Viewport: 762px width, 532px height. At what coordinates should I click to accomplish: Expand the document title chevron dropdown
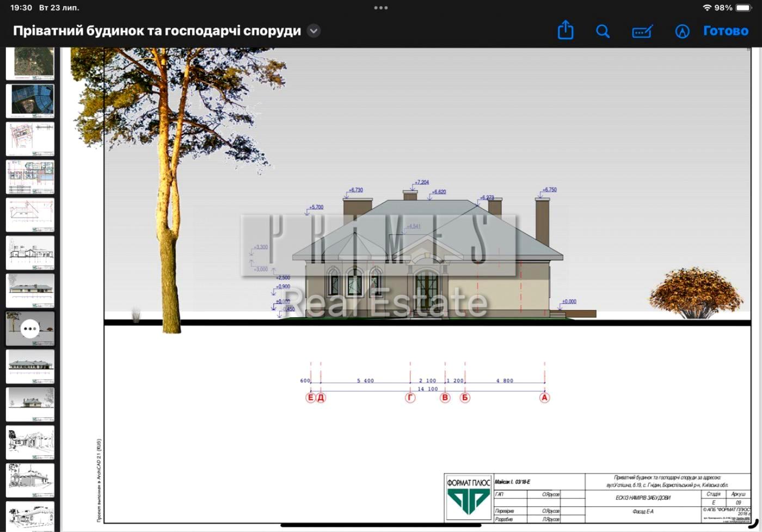[314, 30]
